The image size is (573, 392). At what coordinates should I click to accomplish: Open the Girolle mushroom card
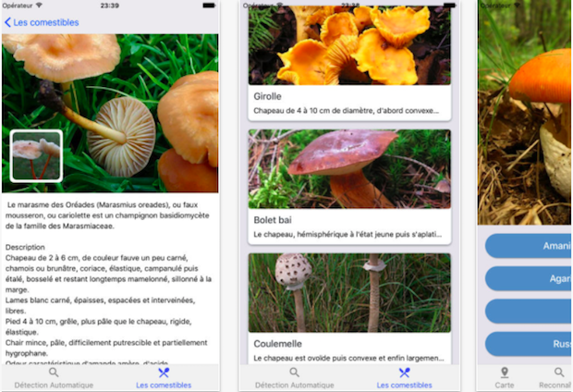pyautogui.click(x=349, y=65)
